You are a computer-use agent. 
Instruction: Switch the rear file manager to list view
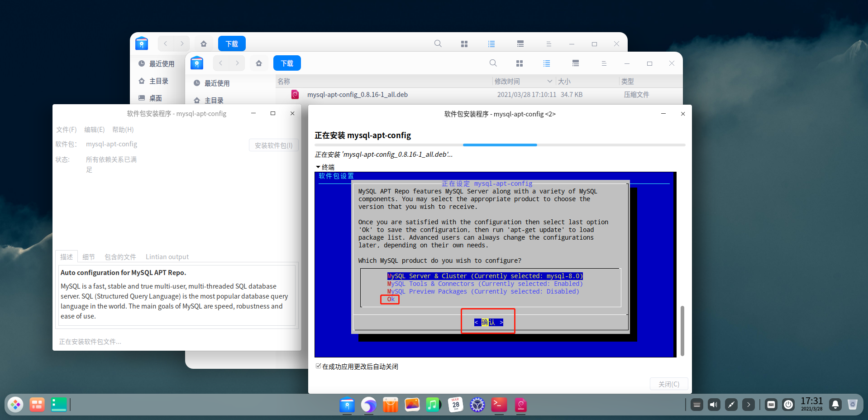tap(491, 43)
